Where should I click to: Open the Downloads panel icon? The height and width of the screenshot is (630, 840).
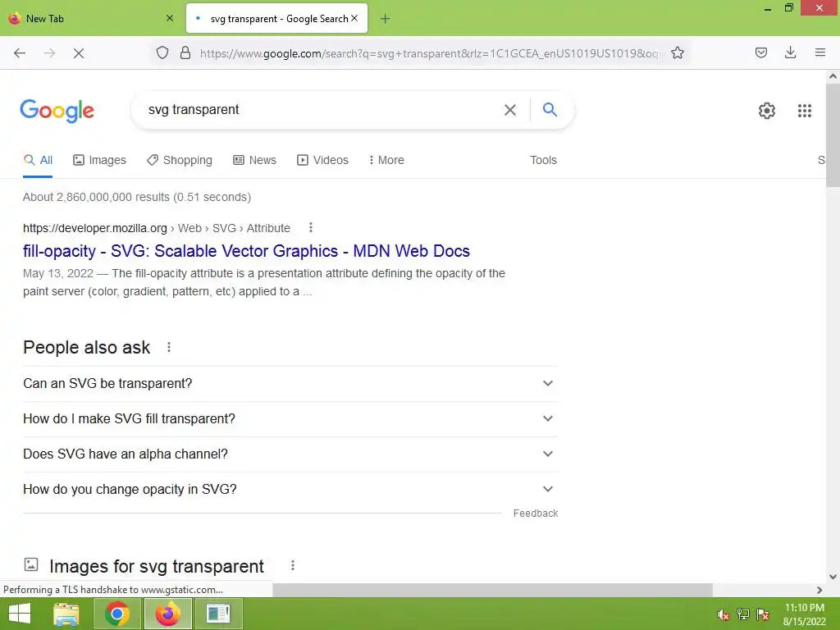coord(790,52)
